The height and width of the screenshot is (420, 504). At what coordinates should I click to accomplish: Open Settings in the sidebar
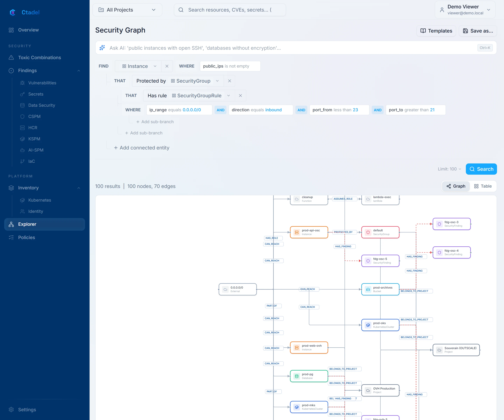pos(45,410)
